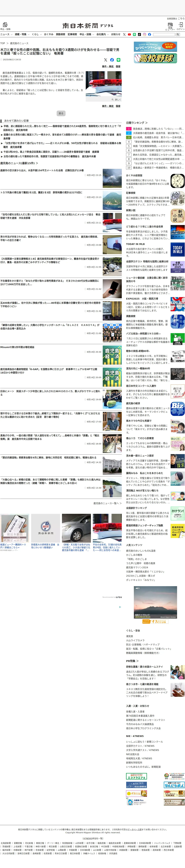This screenshot has height=868, width=185.
Task: Open トカラ列島 earthquake article thumbnail
Action: pos(112,201)
